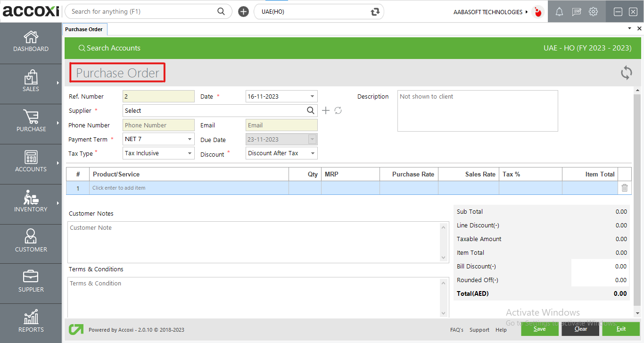This screenshot has width=644, height=343.
Task: Open the Accounts module
Action: click(x=31, y=163)
